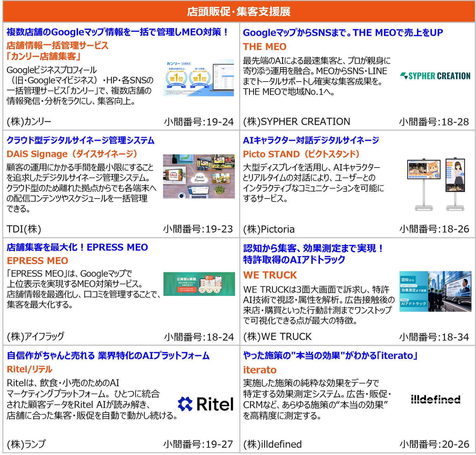Select the description starting 顧客の運用にかかる手間

82,188
